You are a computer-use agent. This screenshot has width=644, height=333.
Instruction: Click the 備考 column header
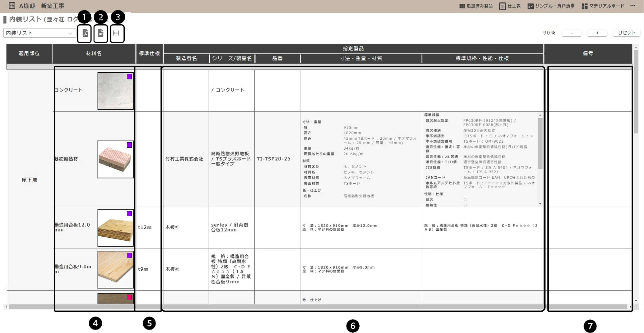point(588,53)
